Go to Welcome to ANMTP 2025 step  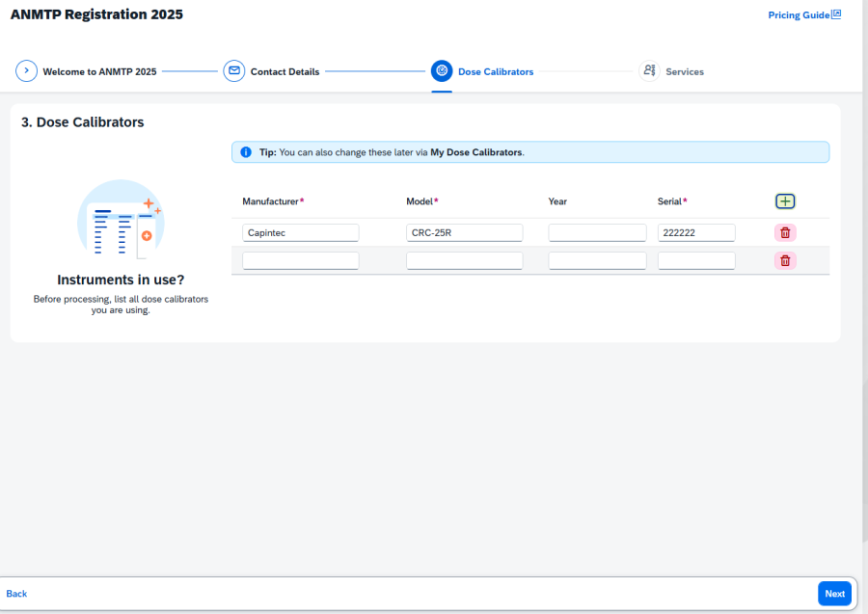click(99, 71)
